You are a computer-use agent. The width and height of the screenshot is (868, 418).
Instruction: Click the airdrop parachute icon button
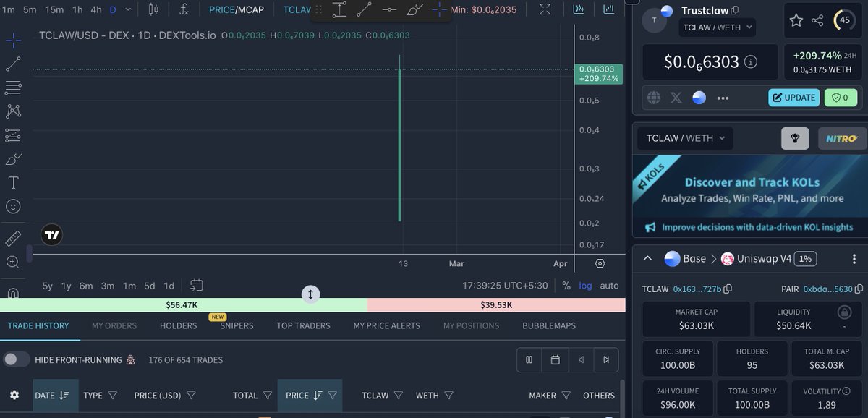pos(795,138)
